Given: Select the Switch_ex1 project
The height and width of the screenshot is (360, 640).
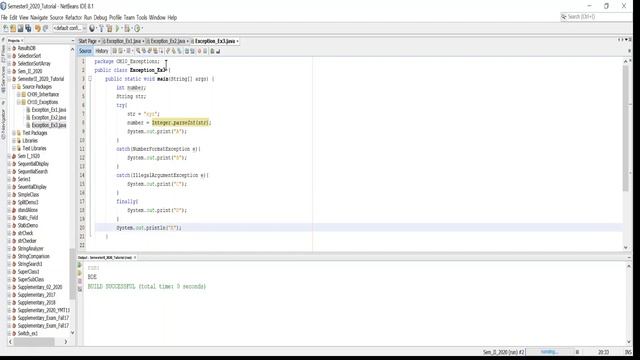Looking at the screenshot, I should point(27,333).
